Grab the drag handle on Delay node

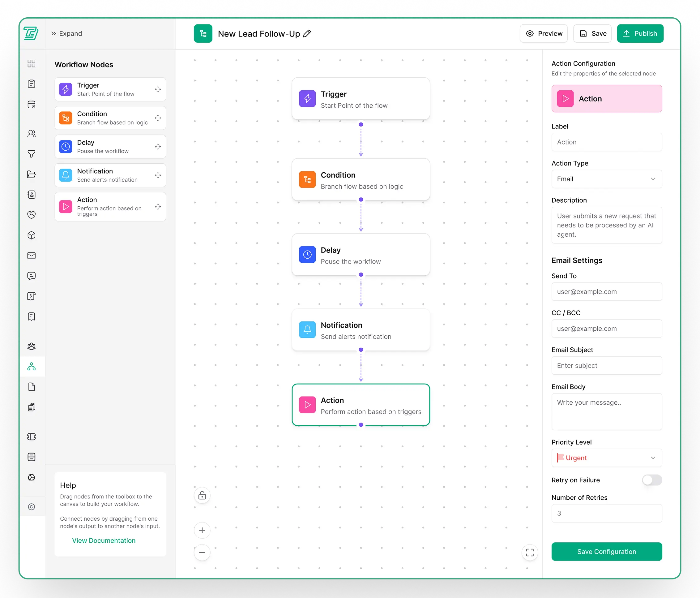[158, 146]
